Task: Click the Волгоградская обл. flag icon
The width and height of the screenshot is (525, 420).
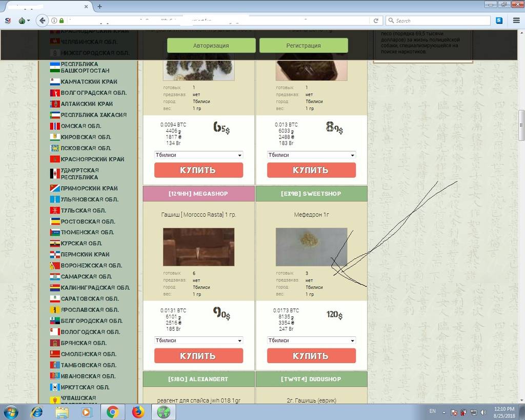Action: [x=55, y=93]
